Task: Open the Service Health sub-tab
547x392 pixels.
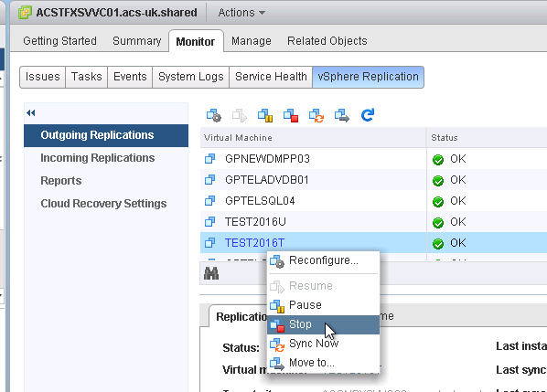Action: (271, 77)
